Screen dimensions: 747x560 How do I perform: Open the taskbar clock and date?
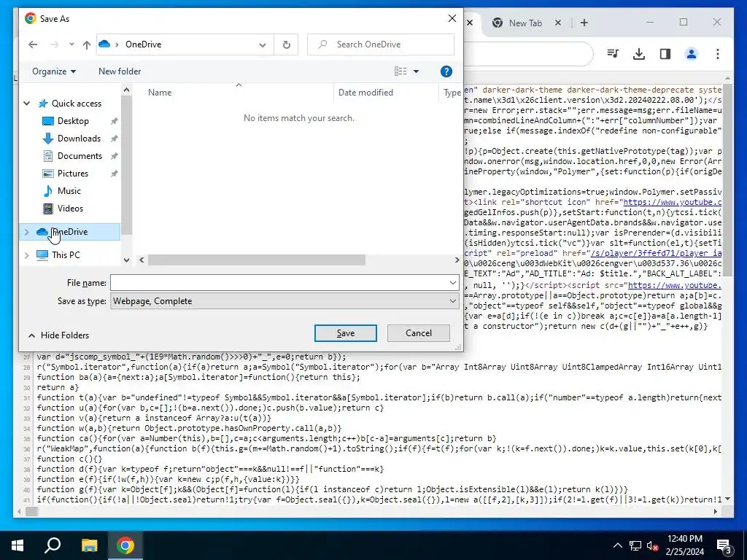pyautogui.click(x=684, y=545)
